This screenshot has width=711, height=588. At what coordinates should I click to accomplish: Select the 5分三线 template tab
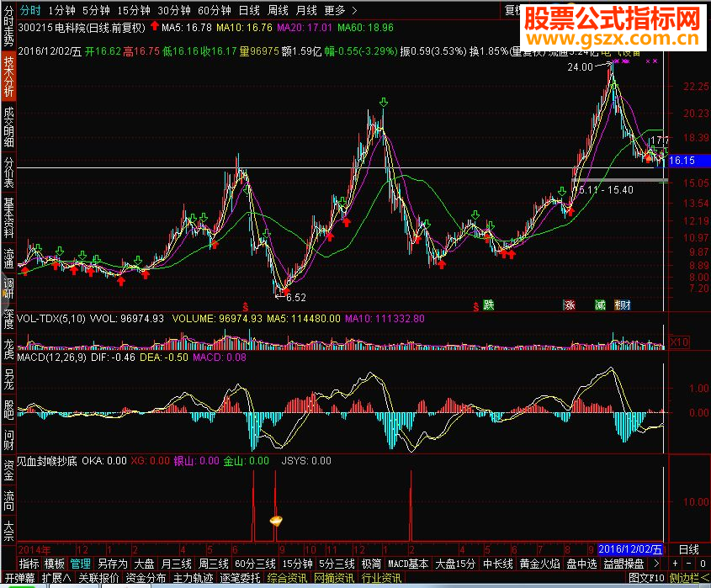pos(337,564)
